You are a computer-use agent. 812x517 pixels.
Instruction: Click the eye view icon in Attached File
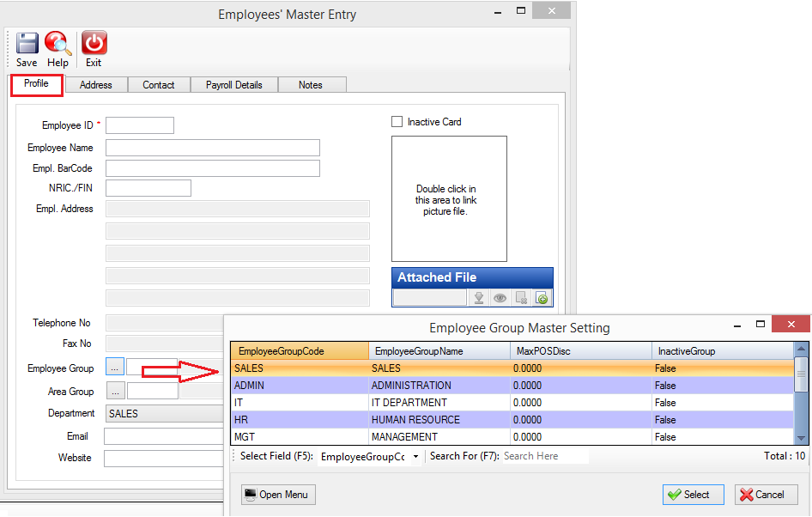point(500,298)
